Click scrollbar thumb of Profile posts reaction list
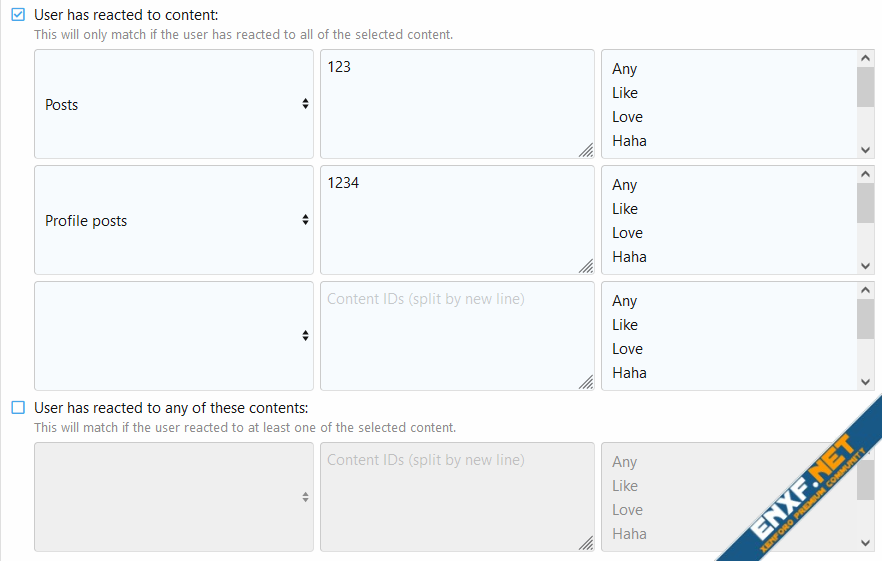The width and height of the screenshot is (882, 561). pyautogui.click(x=865, y=203)
